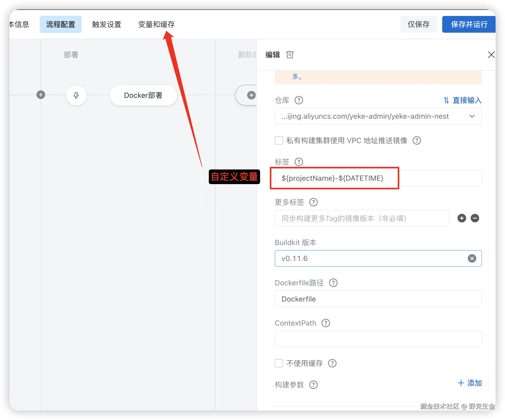This screenshot has height=420, width=505.
Task: Expand the 仓库 repository dropdown
Action: [472, 116]
